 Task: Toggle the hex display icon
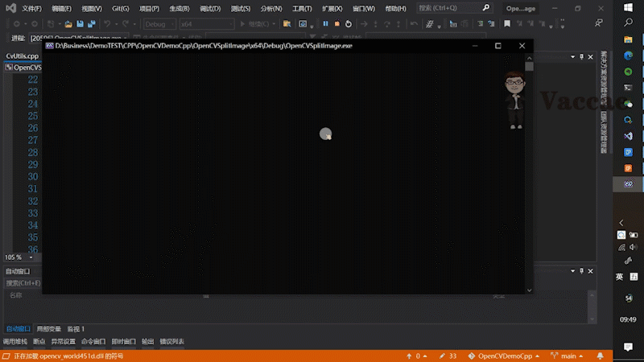click(x=429, y=24)
